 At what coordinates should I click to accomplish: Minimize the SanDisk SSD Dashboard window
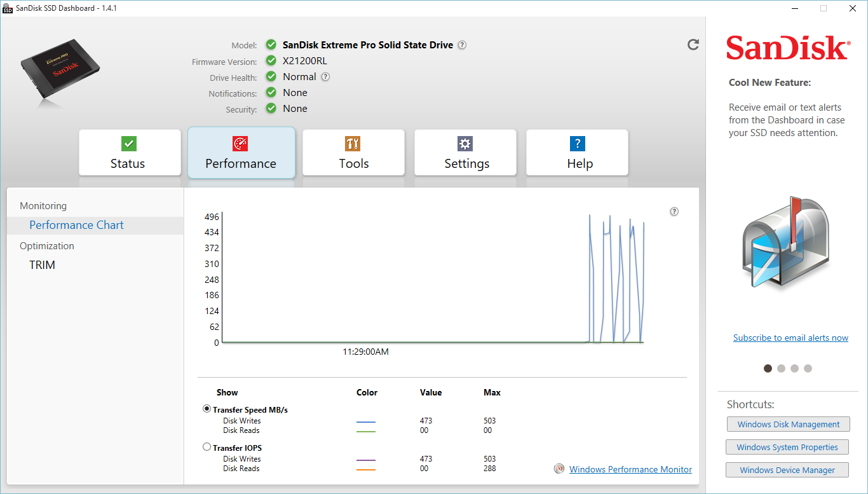coord(794,8)
